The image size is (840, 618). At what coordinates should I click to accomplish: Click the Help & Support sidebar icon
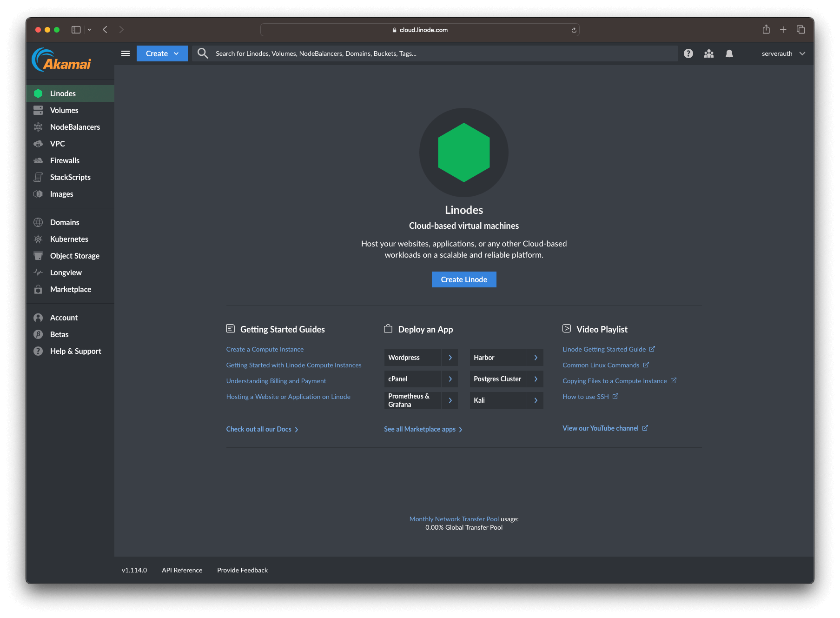[x=38, y=351]
